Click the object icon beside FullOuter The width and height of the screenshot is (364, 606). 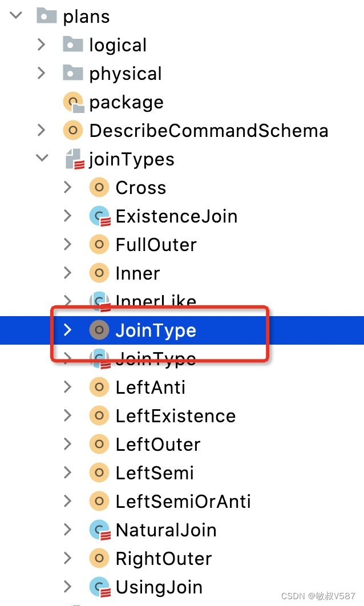(99, 244)
